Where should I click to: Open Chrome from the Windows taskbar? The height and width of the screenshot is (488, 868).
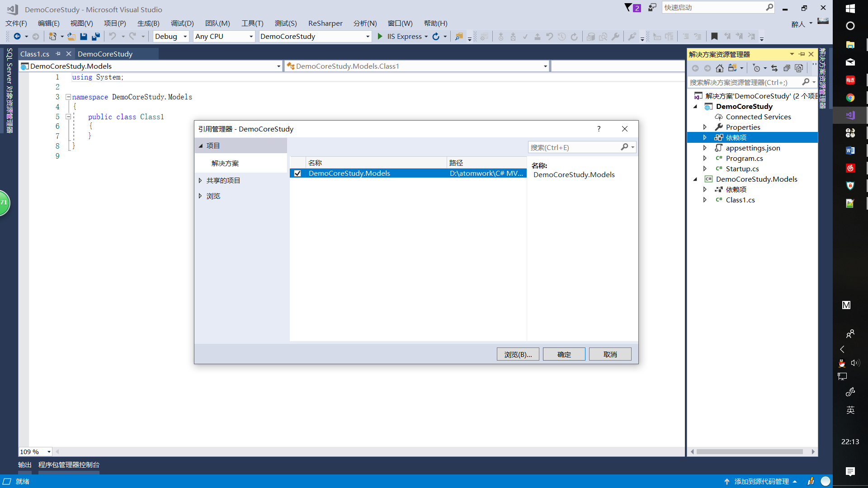point(850,98)
